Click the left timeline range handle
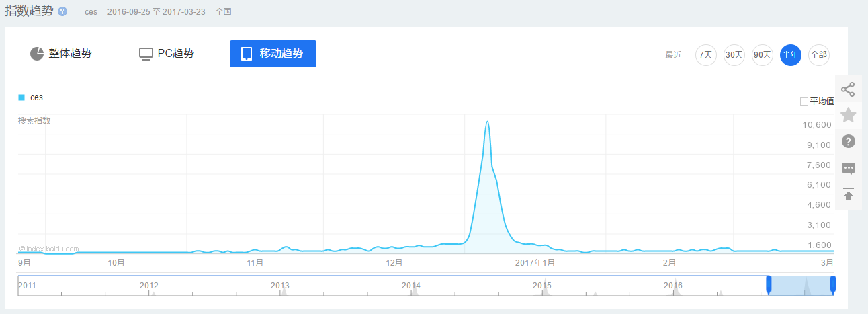The image size is (868, 314). tap(769, 285)
